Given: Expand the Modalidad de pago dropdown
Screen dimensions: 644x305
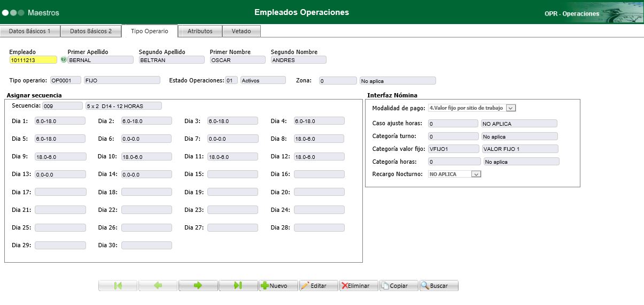Looking at the screenshot, I should point(510,108).
